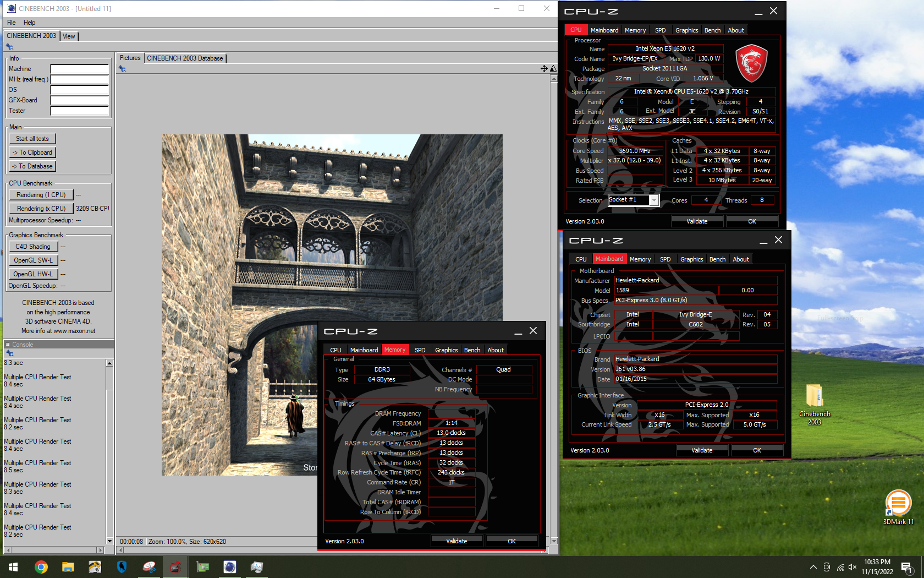This screenshot has width=924, height=578.
Task: Click the CINEBENCH title bar app icon
Action: [x=11, y=8]
